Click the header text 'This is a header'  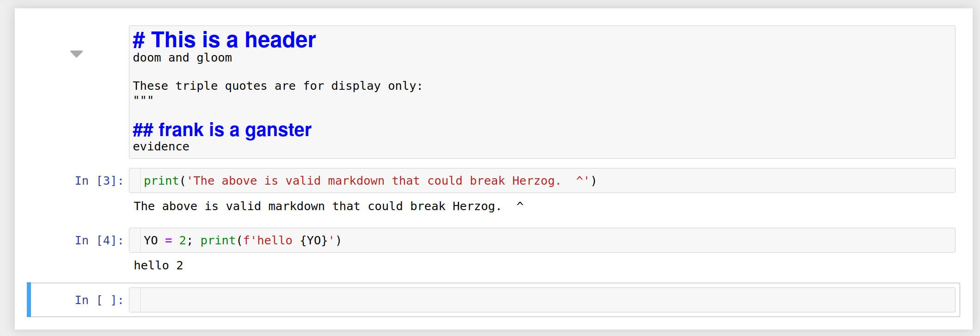224,40
